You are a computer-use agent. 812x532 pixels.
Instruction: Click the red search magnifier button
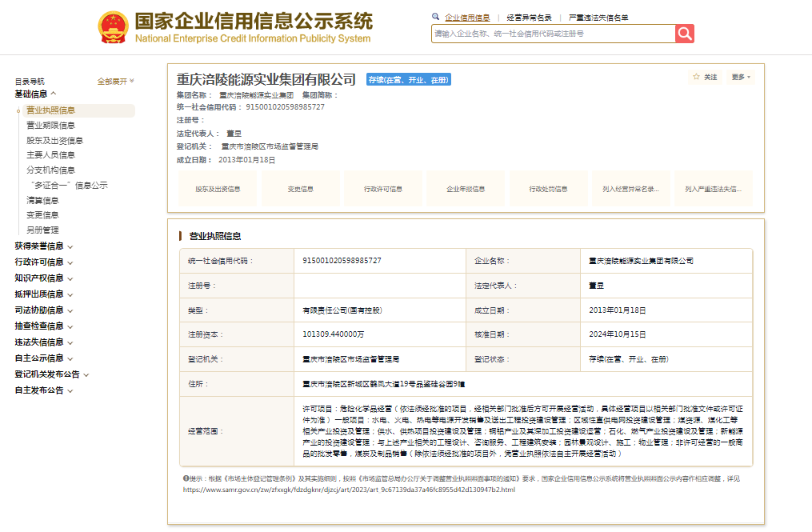(684, 34)
